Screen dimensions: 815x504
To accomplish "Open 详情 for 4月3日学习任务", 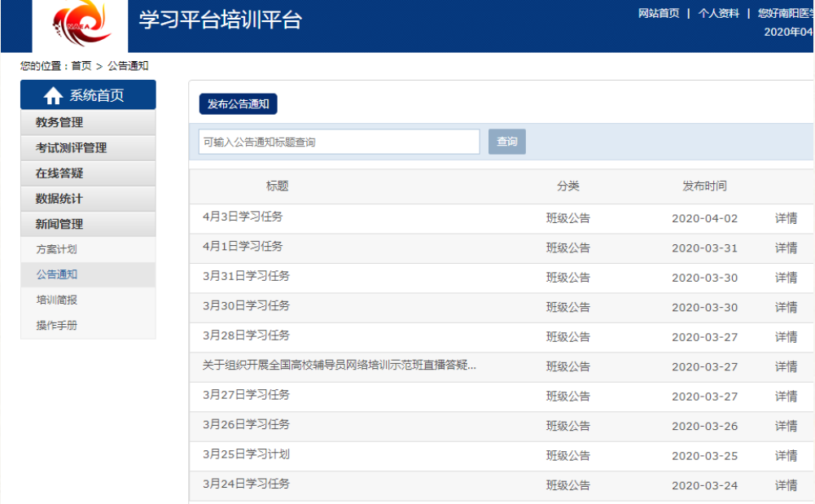I will (786, 218).
